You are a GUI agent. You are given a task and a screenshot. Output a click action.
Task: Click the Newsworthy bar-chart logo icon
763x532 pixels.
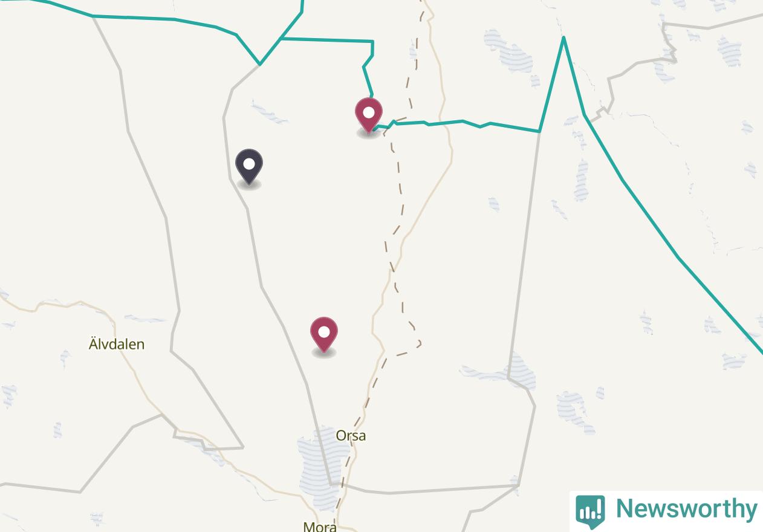pos(590,511)
